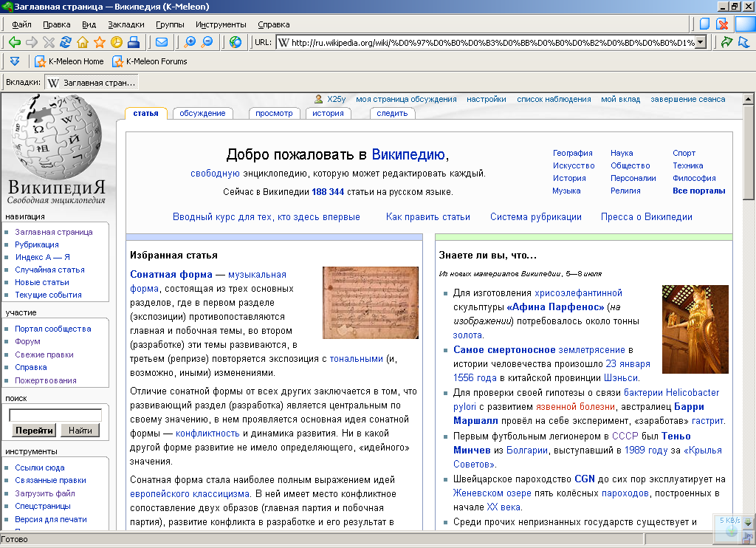The height and width of the screenshot is (548, 756).
Task: Click the sonata manuscript thumbnail image
Action: click(371, 303)
